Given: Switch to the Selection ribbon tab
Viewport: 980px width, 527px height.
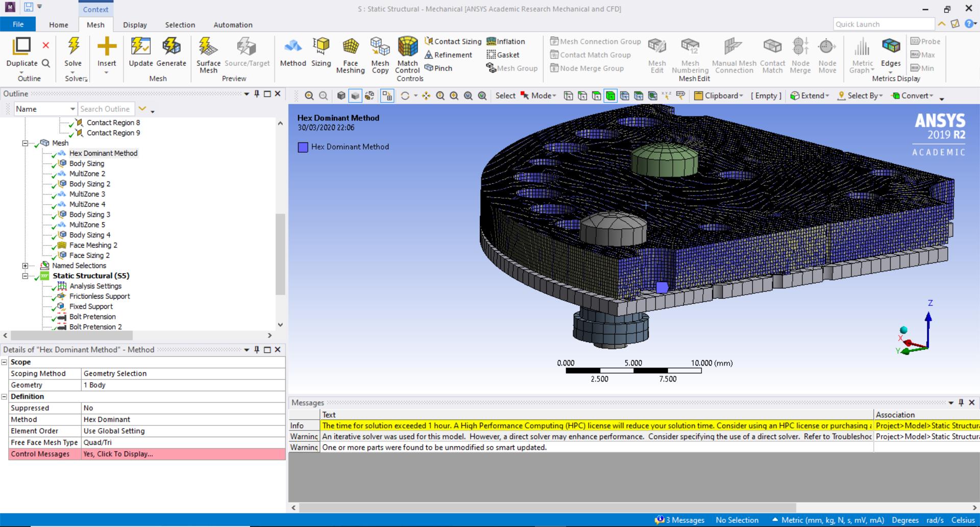Looking at the screenshot, I should 180,25.
